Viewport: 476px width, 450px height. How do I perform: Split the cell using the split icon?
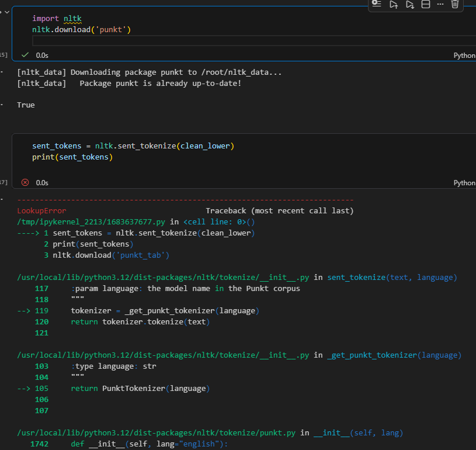coord(426,4)
